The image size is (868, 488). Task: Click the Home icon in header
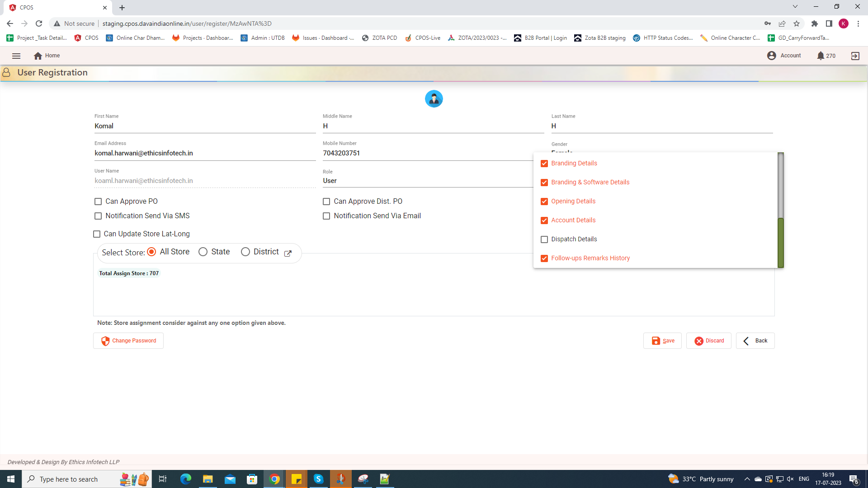[x=38, y=56]
